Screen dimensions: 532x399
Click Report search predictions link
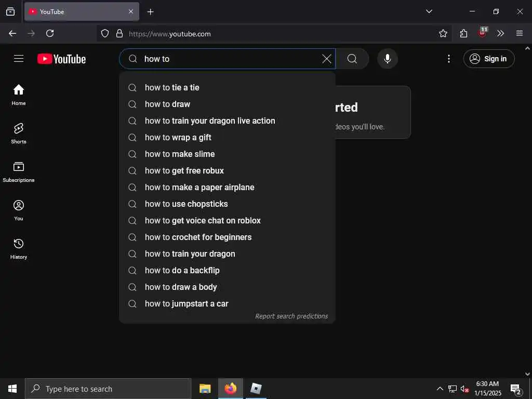pos(291,316)
